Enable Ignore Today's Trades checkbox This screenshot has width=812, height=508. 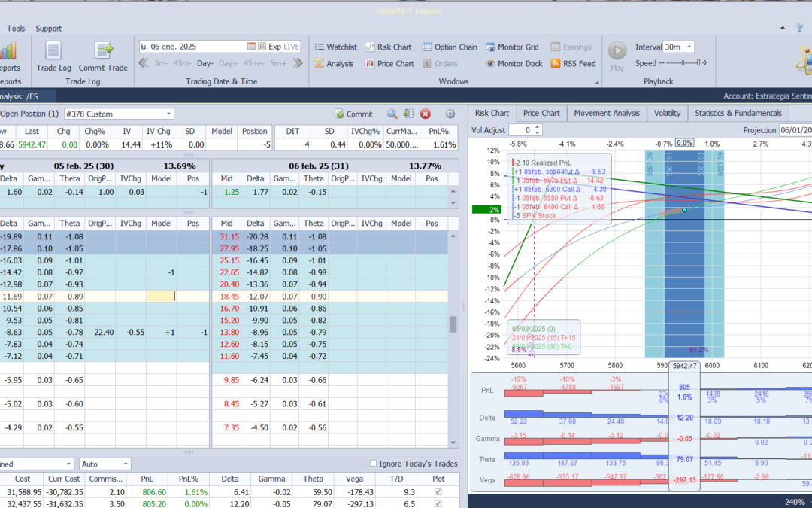[374, 464]
